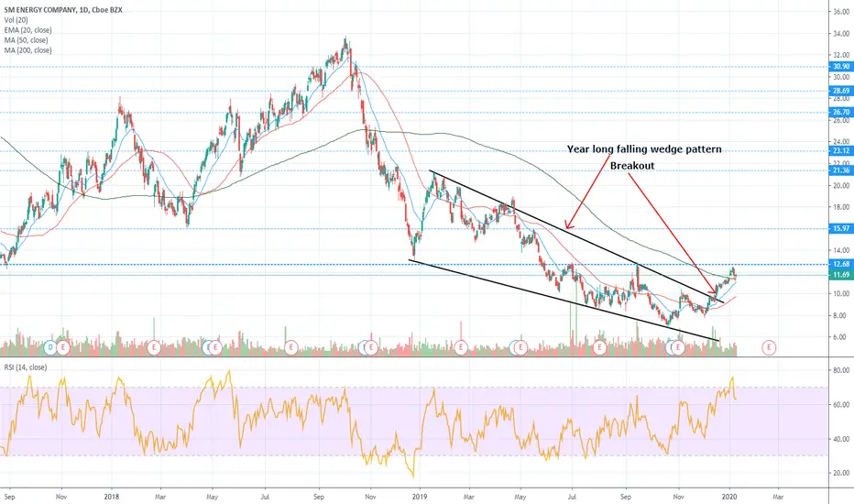Select the earnings E marker at May 2018
This screenshot has width=854, height=504.
point(215,346)
